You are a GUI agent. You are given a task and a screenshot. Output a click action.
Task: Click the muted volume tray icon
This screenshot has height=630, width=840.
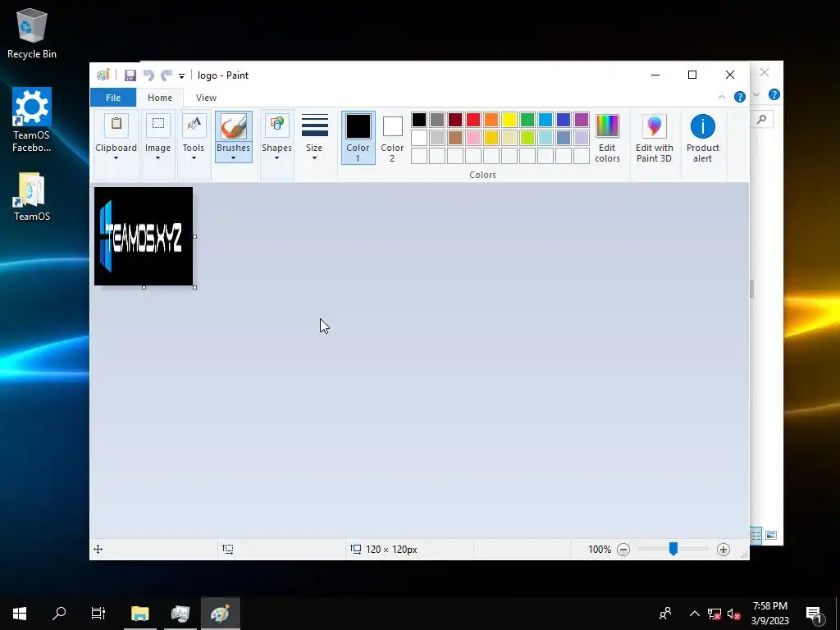click(x=734, y=614)
